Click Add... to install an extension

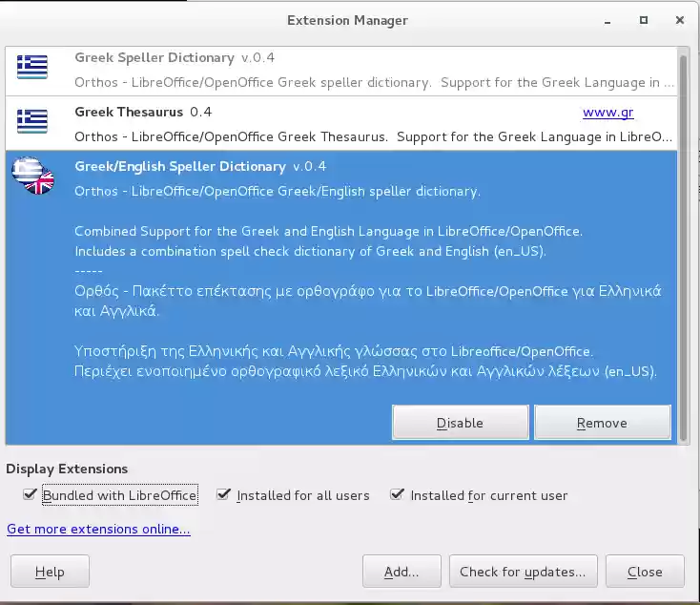401,572
